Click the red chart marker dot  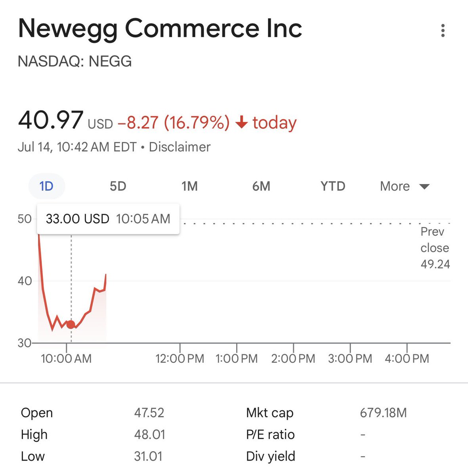(x=71, y=324)
